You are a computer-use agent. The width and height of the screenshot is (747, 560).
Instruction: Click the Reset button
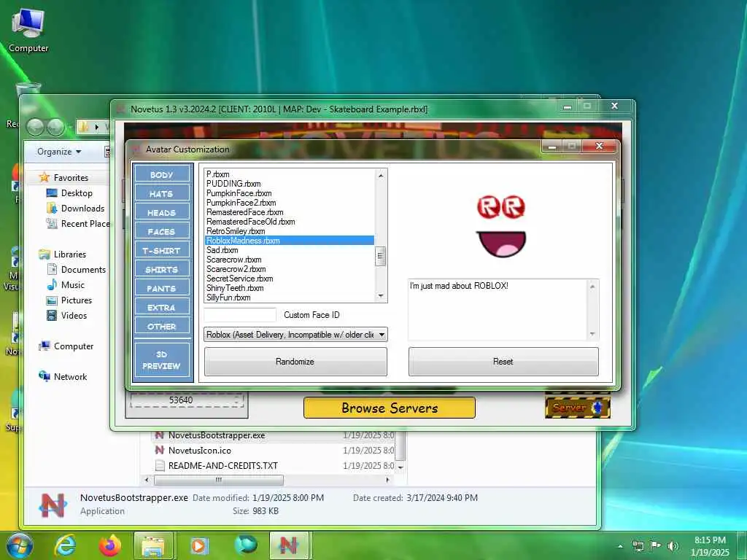tap(503, 362)
